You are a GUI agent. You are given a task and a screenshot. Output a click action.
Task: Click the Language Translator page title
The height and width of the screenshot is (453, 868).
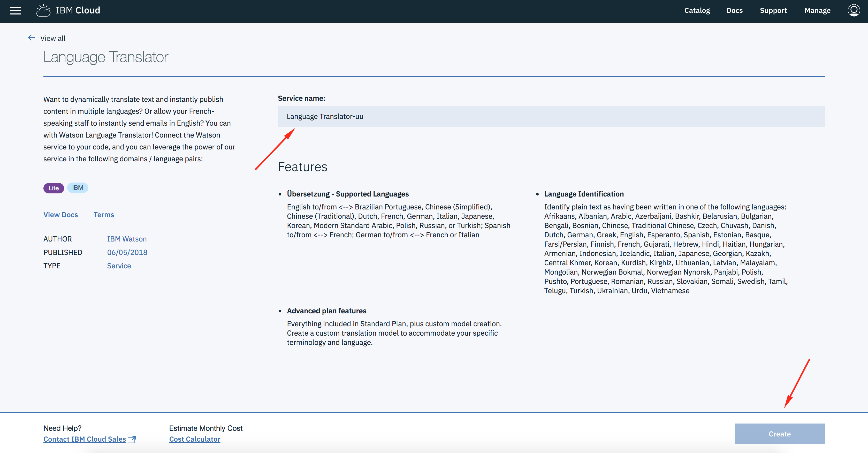[105, 57]
